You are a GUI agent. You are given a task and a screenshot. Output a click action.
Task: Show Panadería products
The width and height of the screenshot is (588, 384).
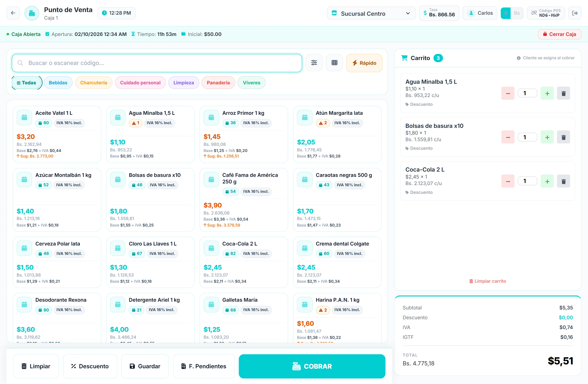(x=218, y=83)
